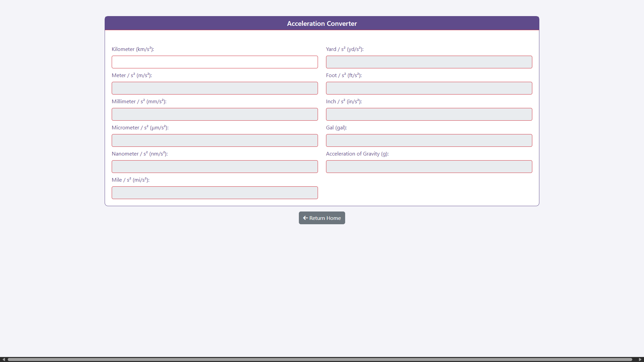Click the Foot / s² input box

point(429,88)
